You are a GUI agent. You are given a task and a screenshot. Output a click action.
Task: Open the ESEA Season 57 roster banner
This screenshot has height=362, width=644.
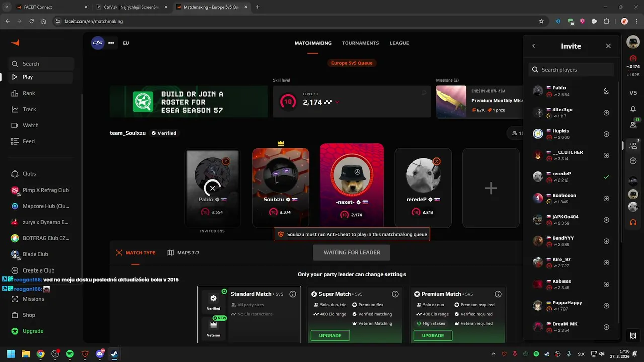pos(189,102)
